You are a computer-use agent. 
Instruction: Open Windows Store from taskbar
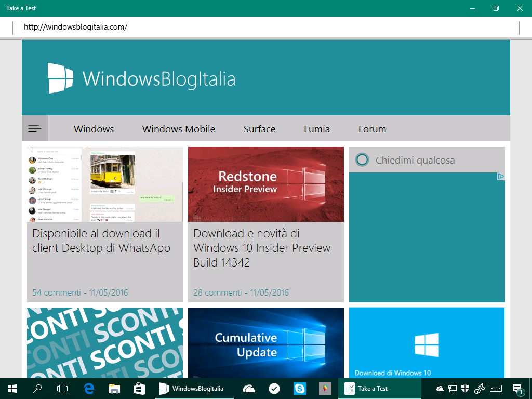click(x=139, y=389)
